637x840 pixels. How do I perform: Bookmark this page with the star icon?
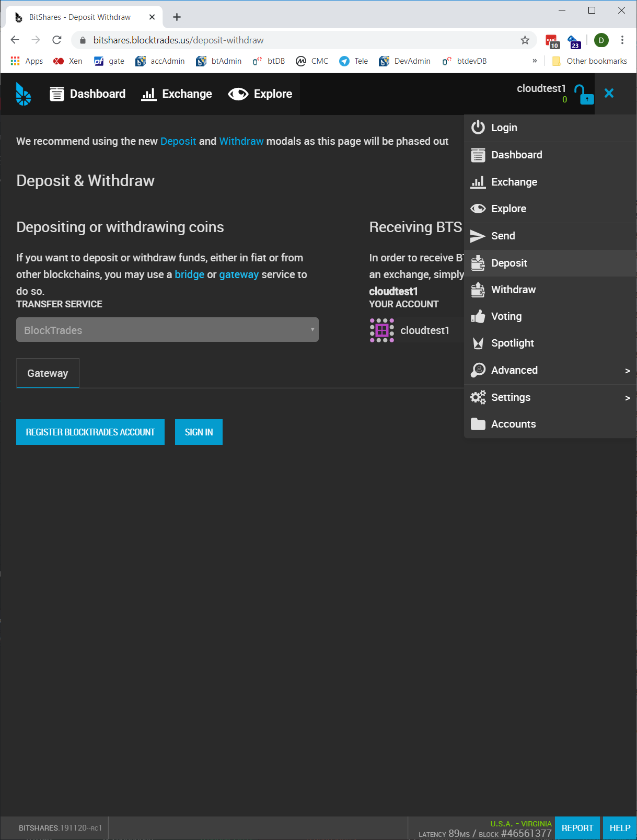[525, 40]
